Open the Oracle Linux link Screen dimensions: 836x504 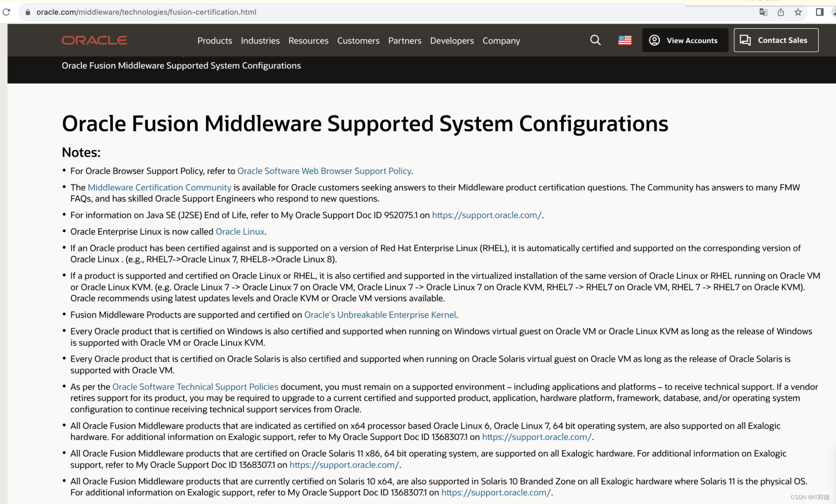pos(240,232)
